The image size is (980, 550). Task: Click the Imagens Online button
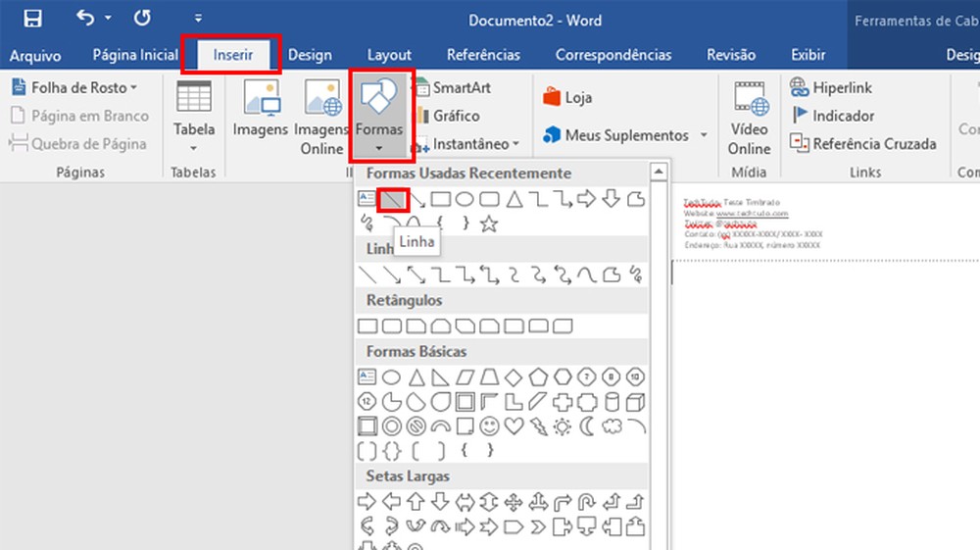pos(321,117)
